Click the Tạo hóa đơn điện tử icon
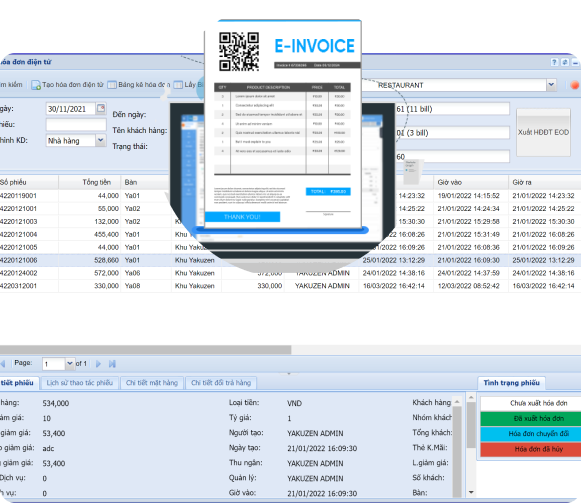 tap(36, 85)
